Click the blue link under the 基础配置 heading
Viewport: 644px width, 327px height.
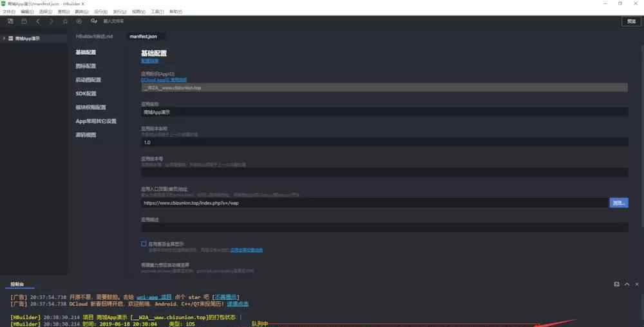pyautogui.click(x=149, y=61)
